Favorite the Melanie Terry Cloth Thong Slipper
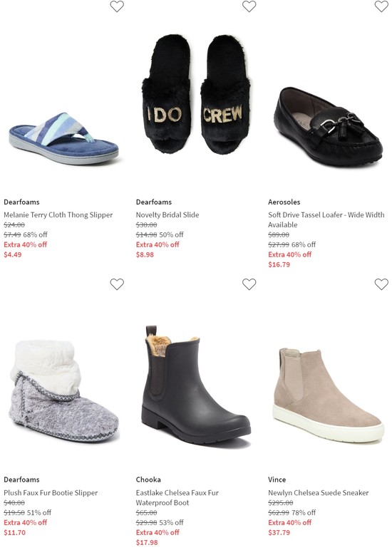The height and width of the screenshot is (550, 392). tap(117, 6)
